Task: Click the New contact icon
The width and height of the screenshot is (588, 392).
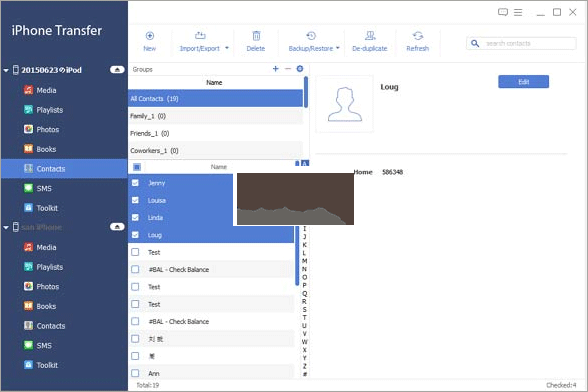Action: pyautogui.click(x=150, y=36)
